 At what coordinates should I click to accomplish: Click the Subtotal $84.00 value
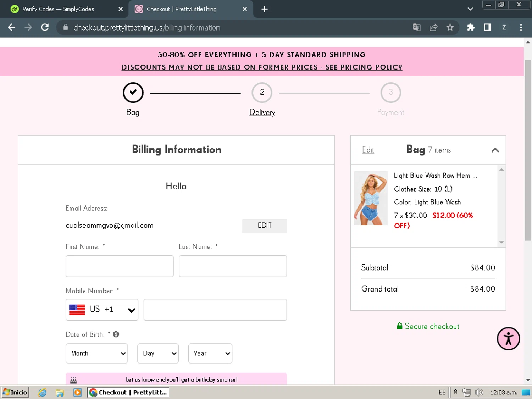(x=483, y=268)
